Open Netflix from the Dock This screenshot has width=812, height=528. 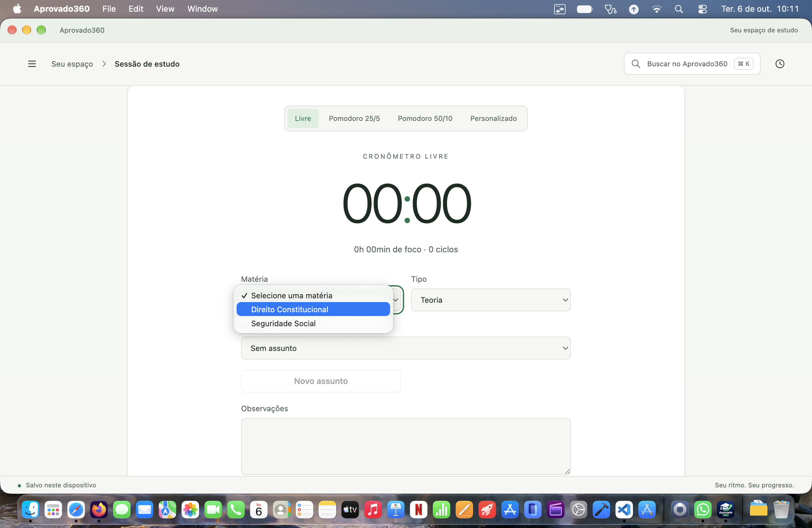[419, 510]
